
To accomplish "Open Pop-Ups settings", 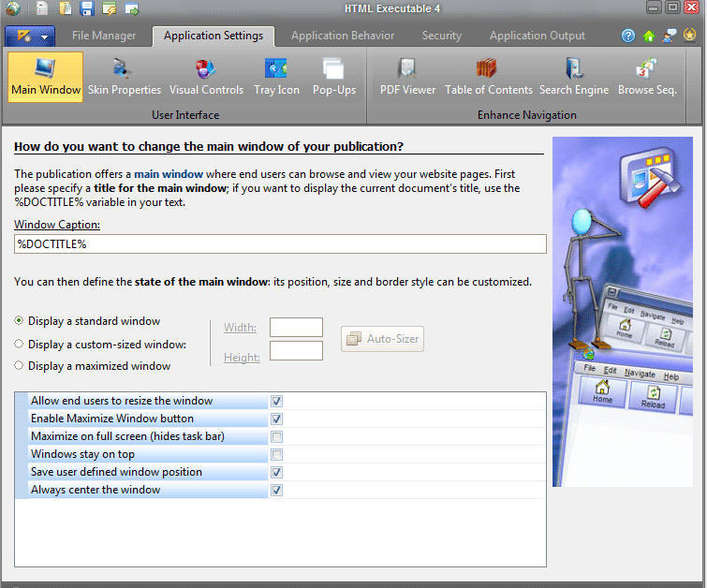I will (x=334, y=77).
